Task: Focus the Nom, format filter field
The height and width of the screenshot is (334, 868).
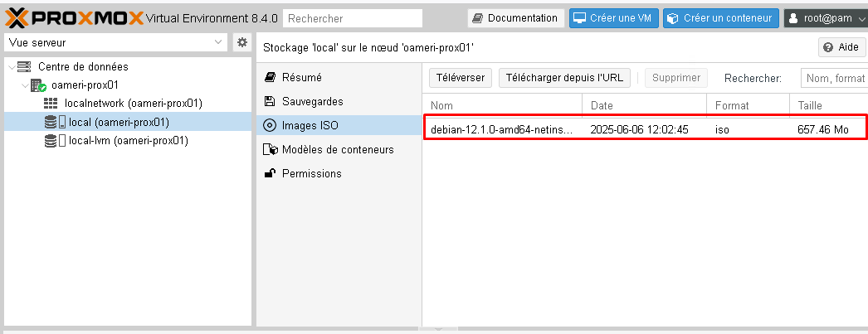Action: pyautogui.click(x=834, y=79)
